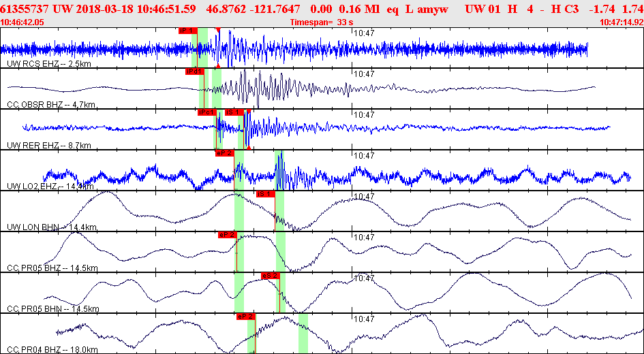Click the UW RER EHZ channel label

click(x=49, y=145)
